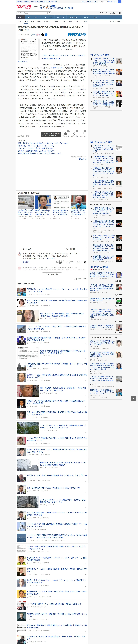This screenshot has height=644, width=138.
Task: Open article 百田尚樹氏、ついに井川意高氏をミュート
Action: (57, 290)
